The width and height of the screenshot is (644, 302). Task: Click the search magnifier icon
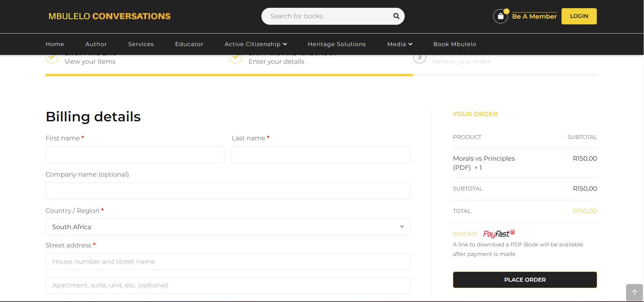(396, 16)
